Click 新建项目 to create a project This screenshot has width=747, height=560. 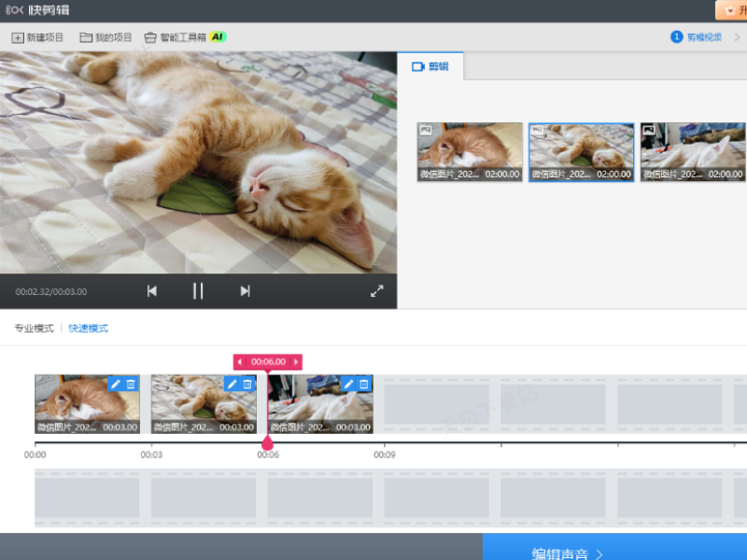coord(38,37)
